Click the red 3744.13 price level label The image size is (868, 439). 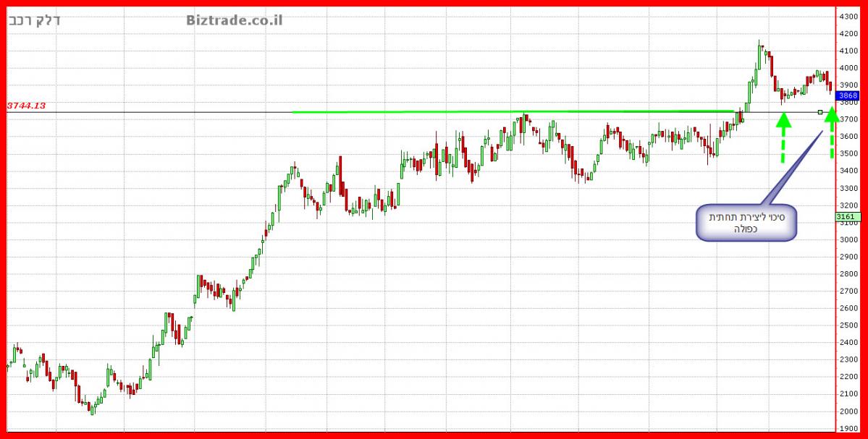27,106
